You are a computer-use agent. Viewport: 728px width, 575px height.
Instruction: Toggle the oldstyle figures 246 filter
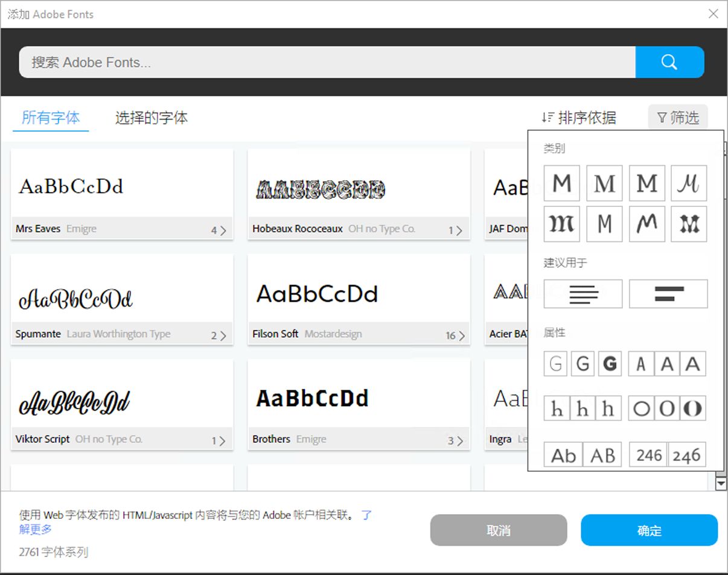pyautogui.click(x=687, y=455)
